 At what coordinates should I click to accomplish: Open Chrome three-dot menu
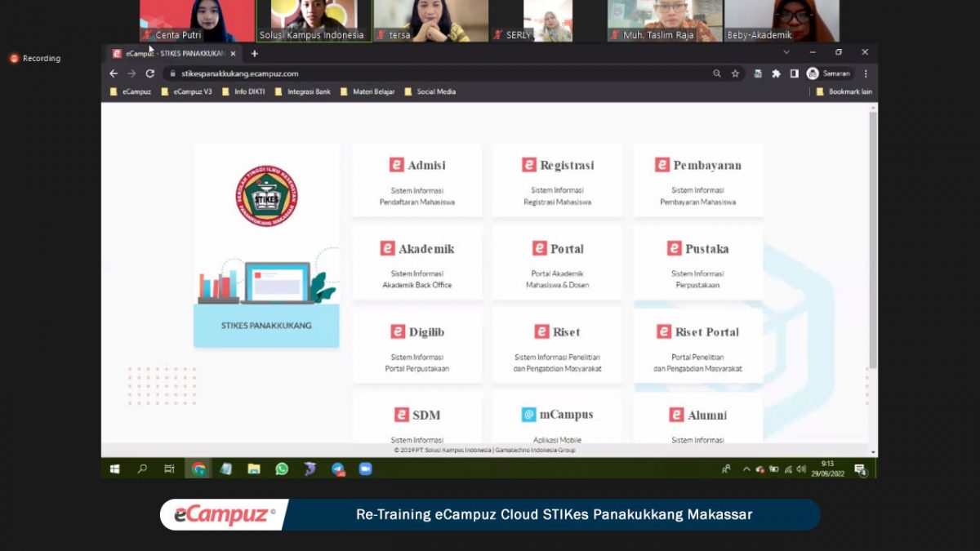pos(866,73)
